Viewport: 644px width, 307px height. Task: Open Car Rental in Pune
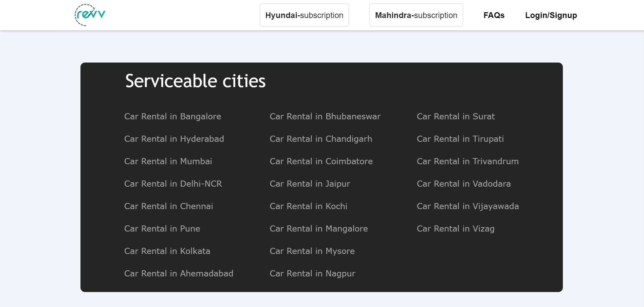tap(162, 228)
